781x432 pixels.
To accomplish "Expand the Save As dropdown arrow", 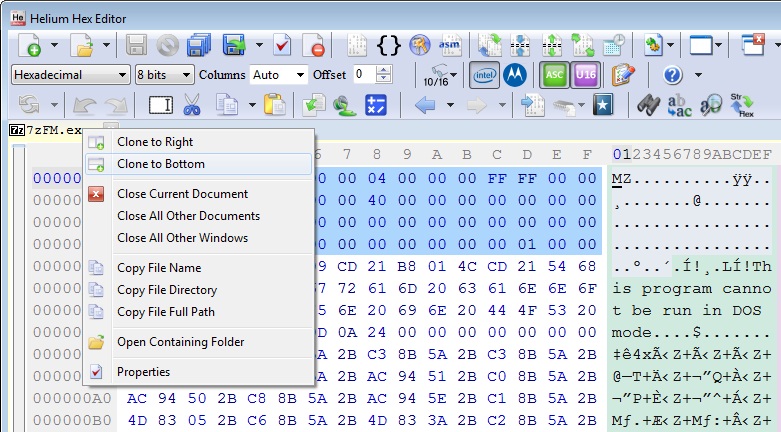I will (x=259, y=45).
